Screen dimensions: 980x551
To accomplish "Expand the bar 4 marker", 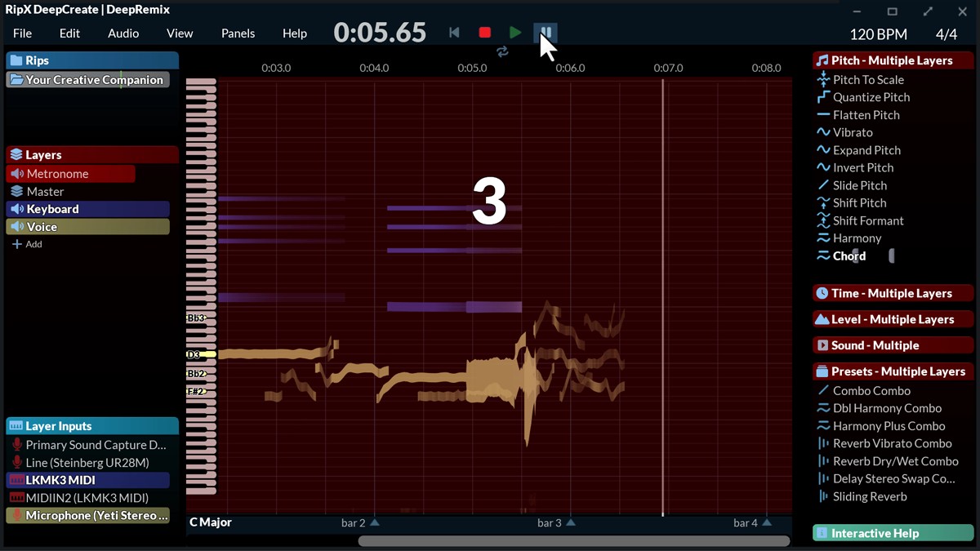I will (765, 522).
